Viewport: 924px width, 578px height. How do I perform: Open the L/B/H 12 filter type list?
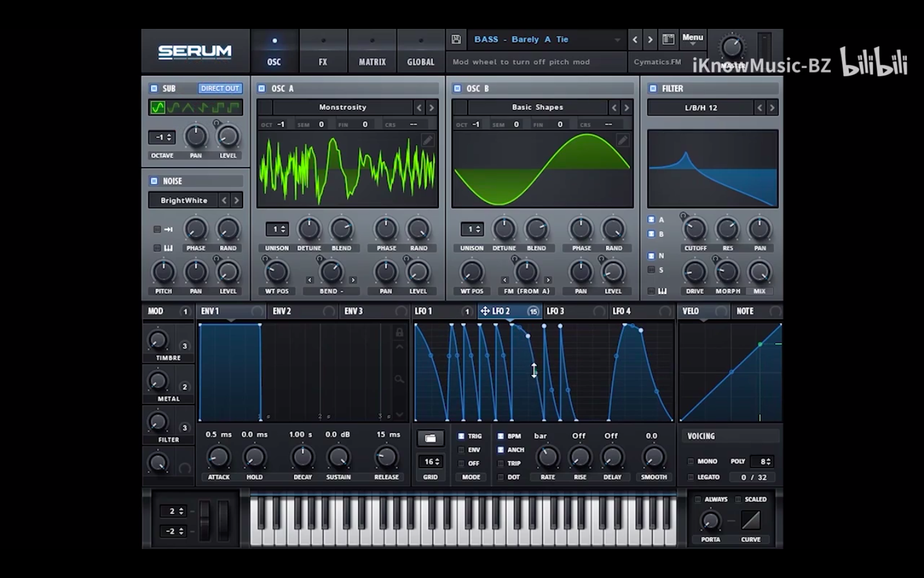pos(701,107)
